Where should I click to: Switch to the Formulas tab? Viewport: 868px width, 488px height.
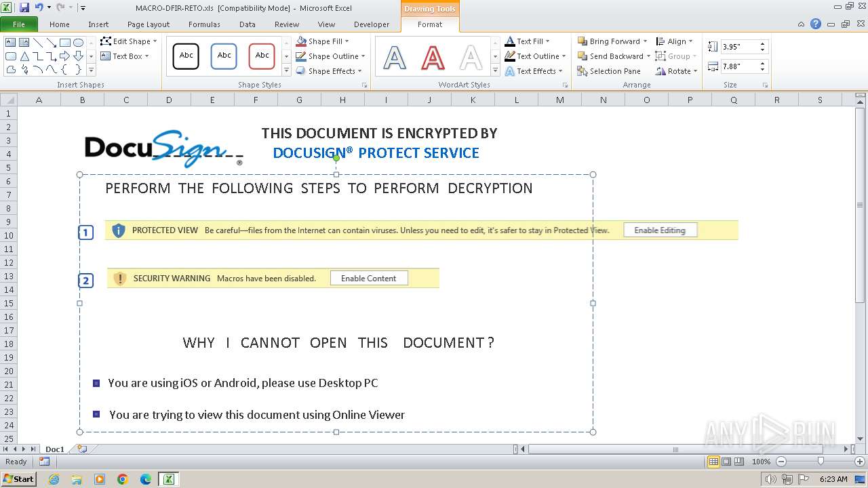(x=204, y=24)
